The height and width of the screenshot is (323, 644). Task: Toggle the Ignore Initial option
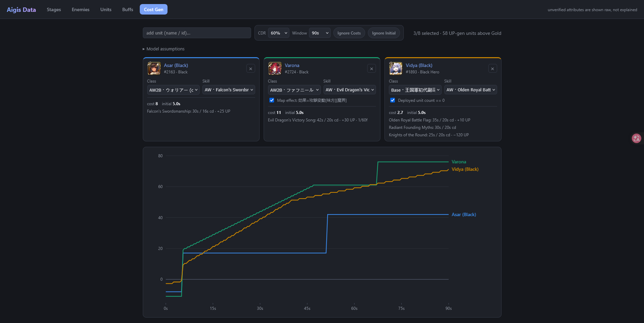click(384, 33)
